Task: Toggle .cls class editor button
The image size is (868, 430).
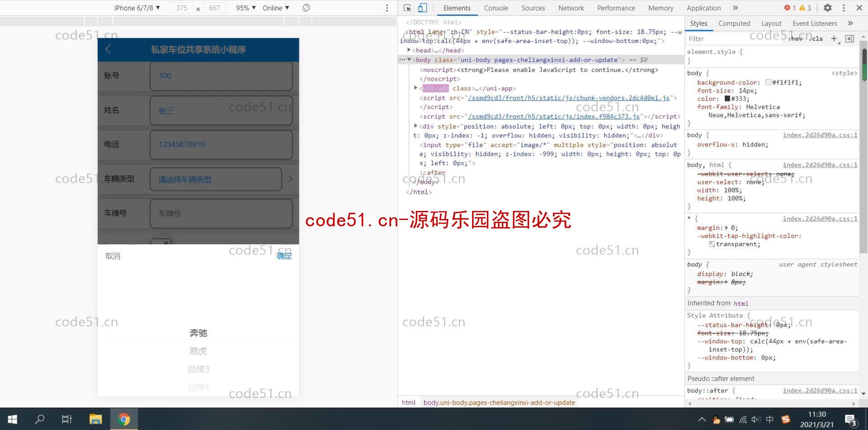Action: [x=816, y=39]
